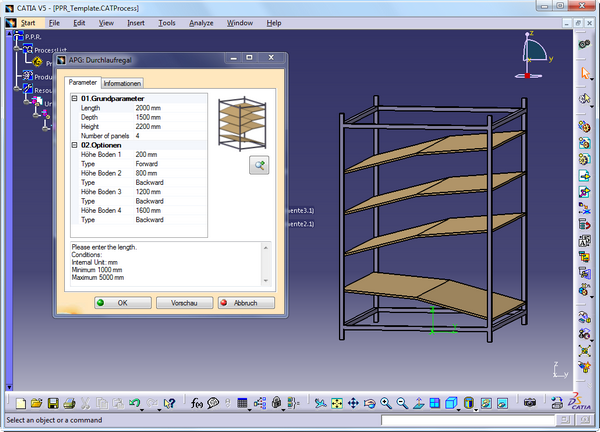Click the Print icon in bottom toolbar
Viewport: 600px width, 432px height.
click(68, 403)
